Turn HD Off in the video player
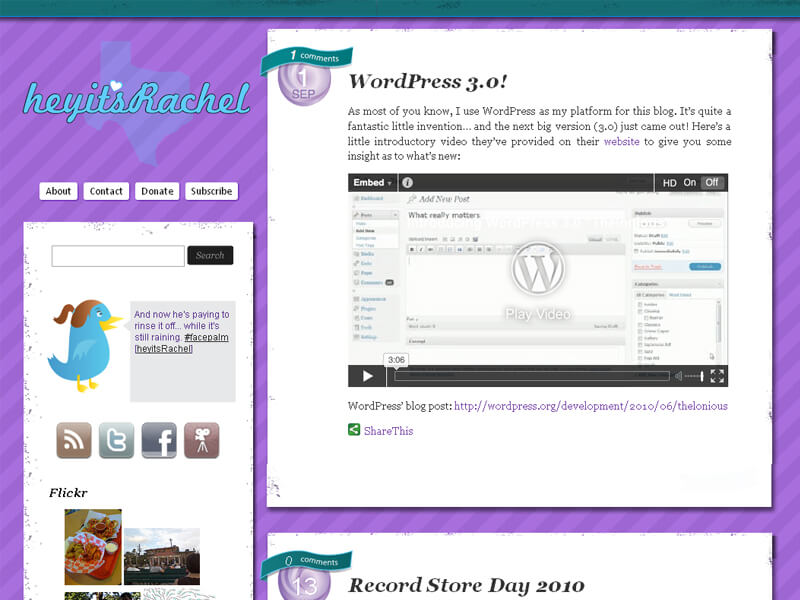Viewport: 800px width, 600px height. point(712,183)
